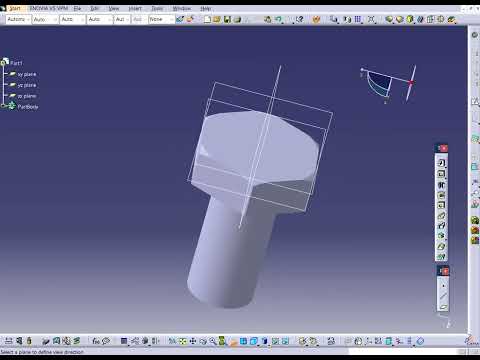The width and height of the screenshot is (480, 360).
Task: Select the Removed Multi-sections Solid tool
Action: click(441, 257)
